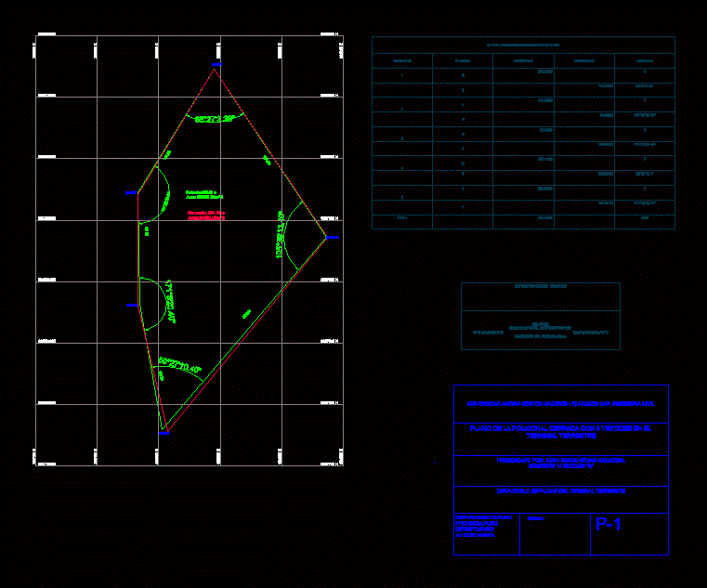707x588 pixels.
Task: Select the data table title header row
Action: point(523,46)
